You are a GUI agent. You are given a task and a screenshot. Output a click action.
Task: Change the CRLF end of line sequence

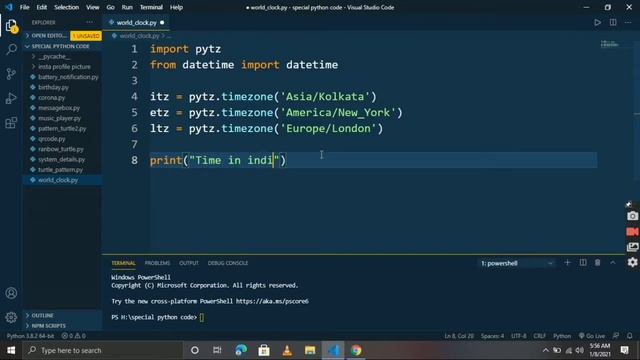539,336
